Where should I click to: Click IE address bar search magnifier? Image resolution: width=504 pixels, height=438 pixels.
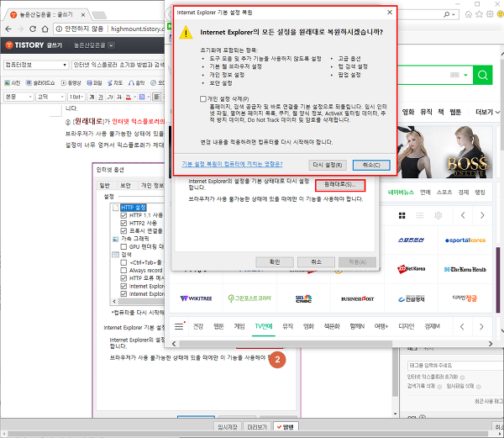447,14
